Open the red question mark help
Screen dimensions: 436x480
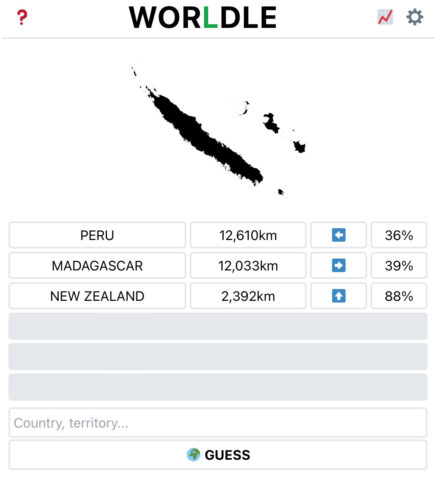click(x=22, y=17)
